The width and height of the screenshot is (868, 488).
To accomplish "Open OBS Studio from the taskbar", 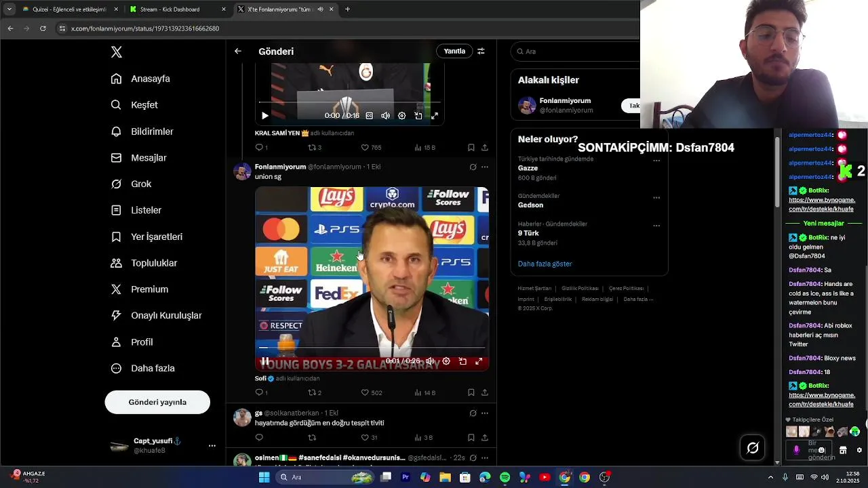I will coord(604,477).
